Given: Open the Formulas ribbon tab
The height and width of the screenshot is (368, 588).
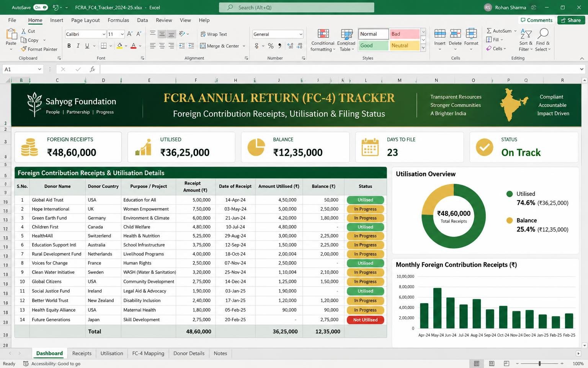Looking at the screenshot, I should (118, 20).
